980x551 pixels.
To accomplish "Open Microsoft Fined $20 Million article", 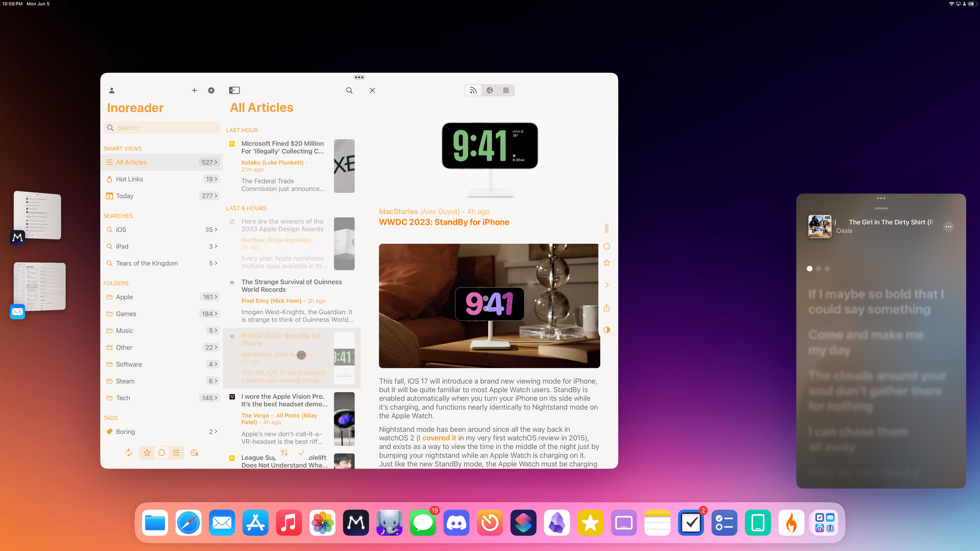I will (x=291, y=166).
